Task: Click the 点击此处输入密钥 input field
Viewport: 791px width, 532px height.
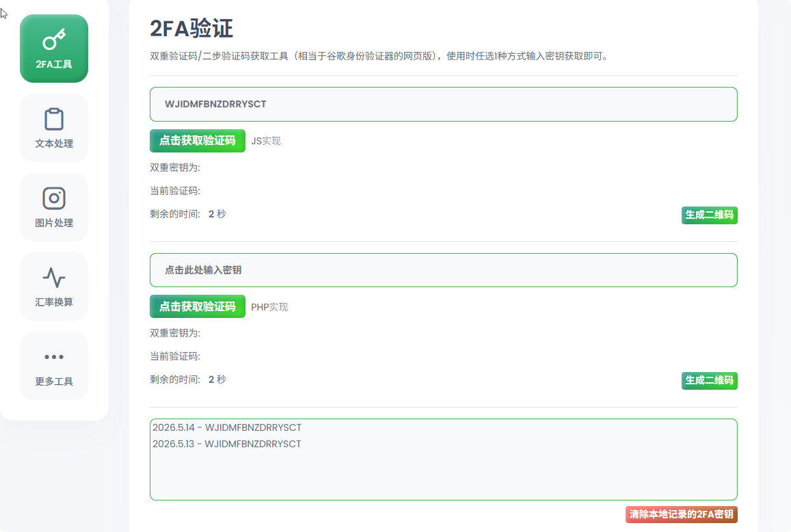Action: (x=444, y=270)
